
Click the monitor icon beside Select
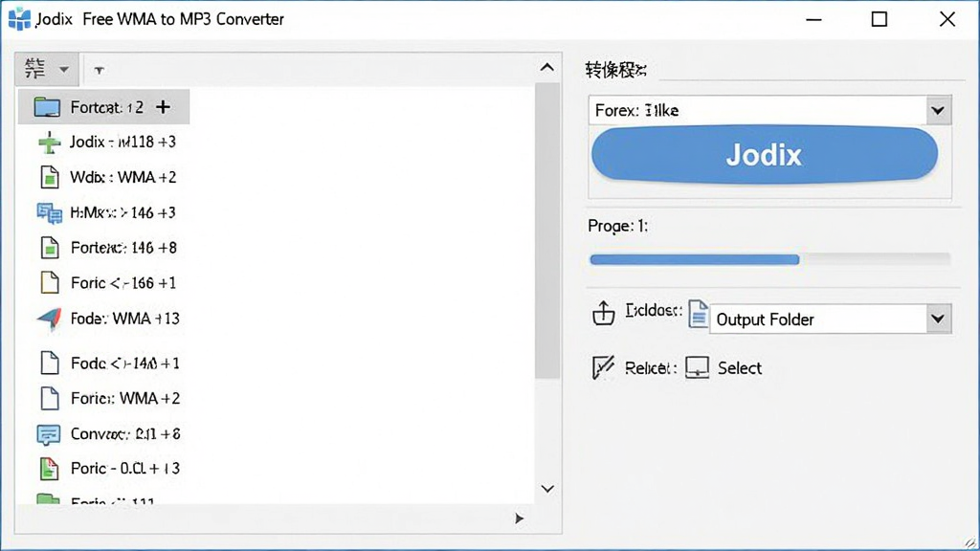697,368
